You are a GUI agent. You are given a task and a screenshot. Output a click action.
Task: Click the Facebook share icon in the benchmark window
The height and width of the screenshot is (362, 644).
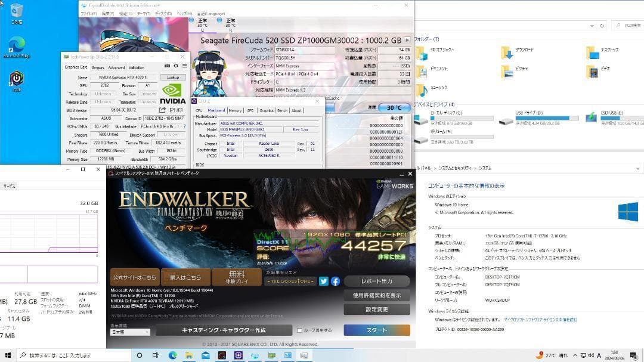335,281
